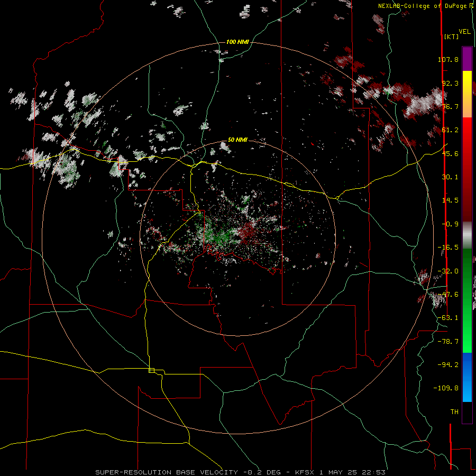
Task: Click the 30.1 velocity scale value
Action: pyautogui.click(x=450, y=177)
